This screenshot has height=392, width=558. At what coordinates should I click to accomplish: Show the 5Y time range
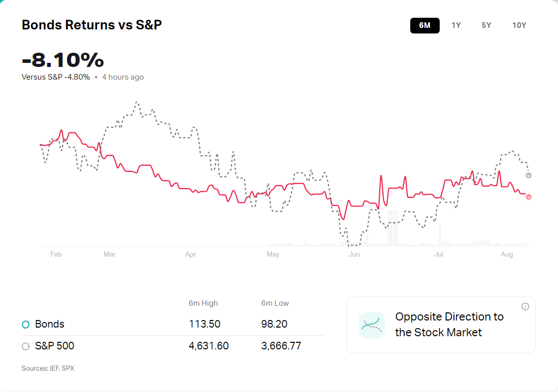(486, 25)
